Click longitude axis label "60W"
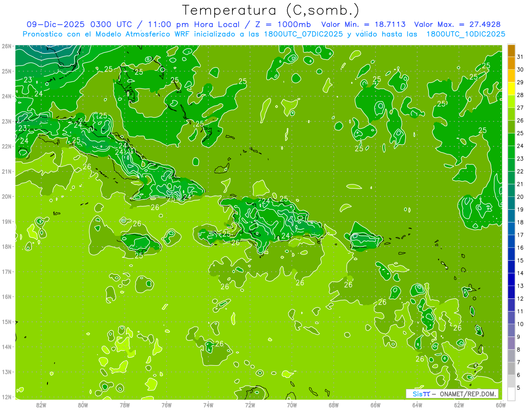Image resolution: width=532 pixels, height=411 pixels. 501,405
